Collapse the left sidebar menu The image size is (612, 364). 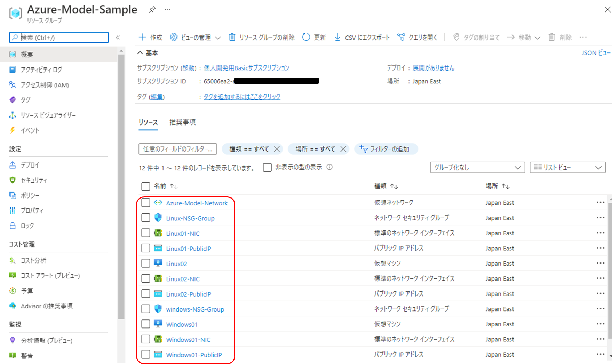[118, 38]
